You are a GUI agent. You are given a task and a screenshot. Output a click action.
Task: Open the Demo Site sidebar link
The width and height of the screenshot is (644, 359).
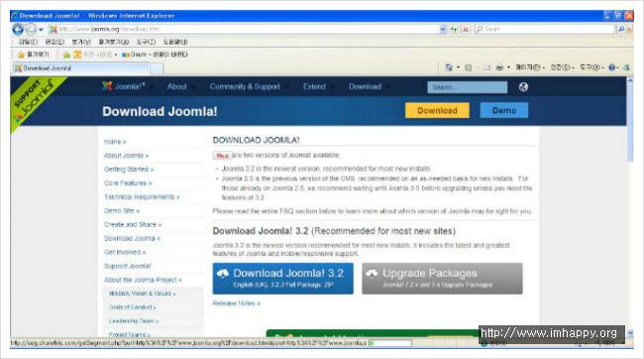pos(122,210)
